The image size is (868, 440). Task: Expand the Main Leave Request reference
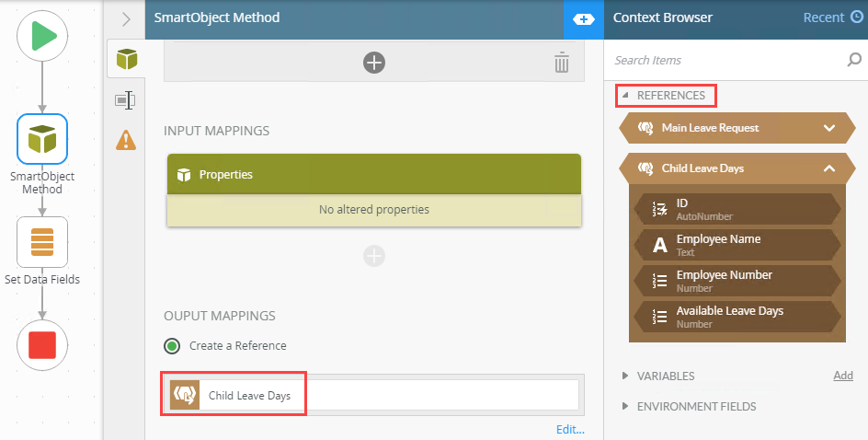tap(828, 128)
